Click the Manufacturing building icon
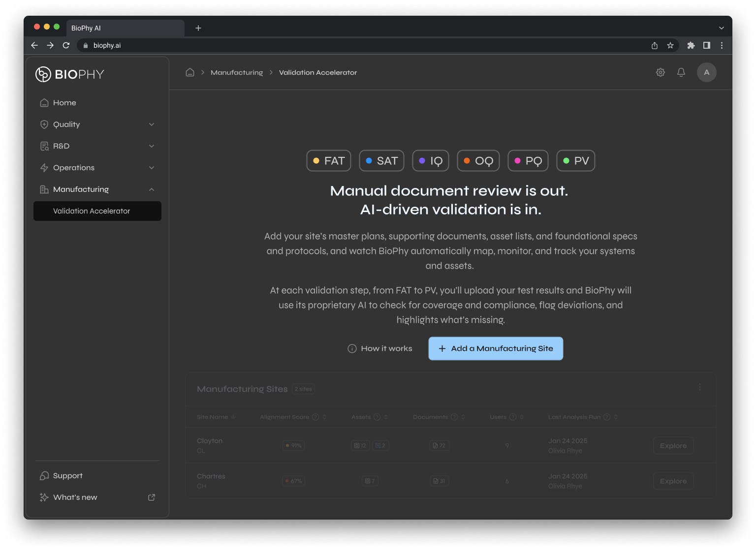The image size is (756, 551). coord(44,189)
